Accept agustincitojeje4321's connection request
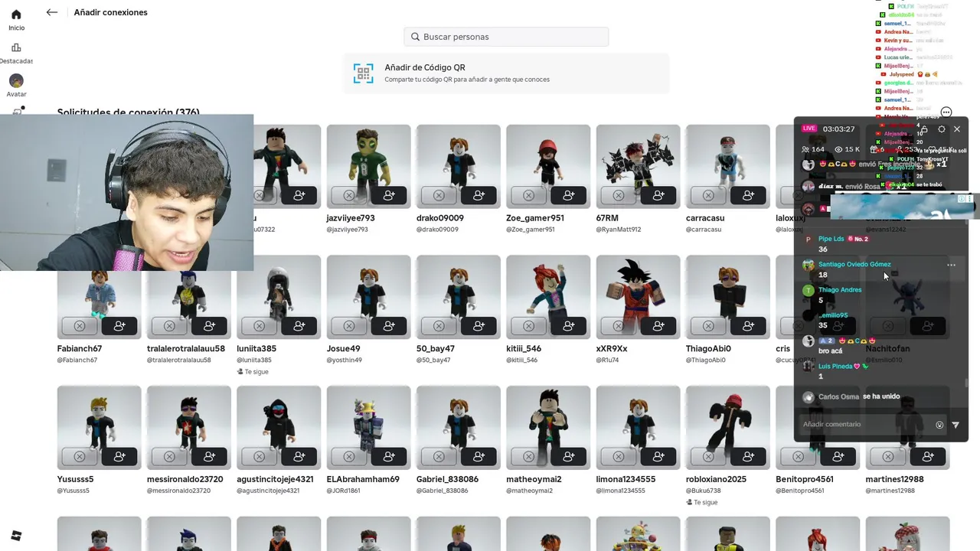The height and width of the screenshot is (551, 980). (299, 457)
